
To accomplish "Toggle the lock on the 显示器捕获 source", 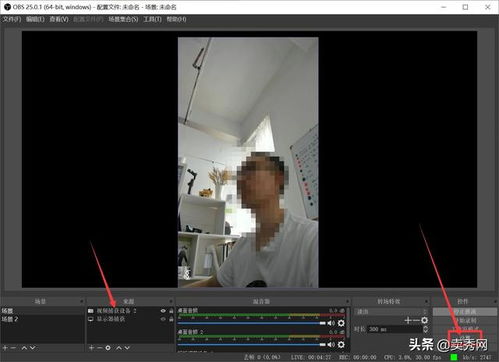I will pos(171,319).
